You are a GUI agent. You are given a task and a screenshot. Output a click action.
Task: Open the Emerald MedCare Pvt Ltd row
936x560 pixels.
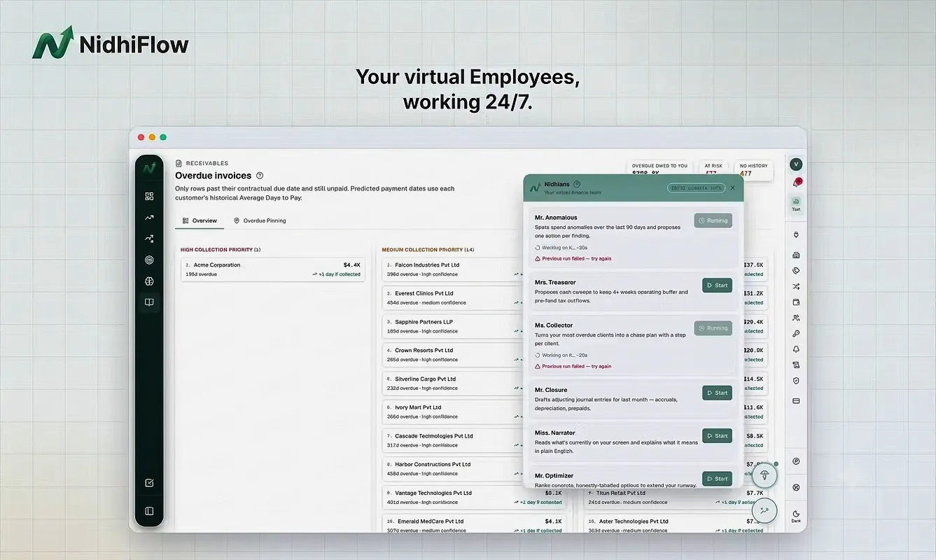[475, 525]
